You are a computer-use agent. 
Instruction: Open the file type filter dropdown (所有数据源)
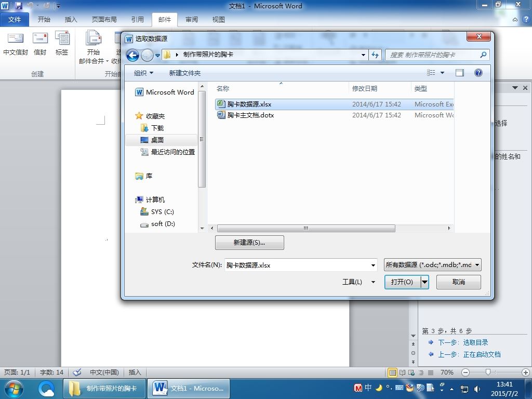click(x=433, y=264)
